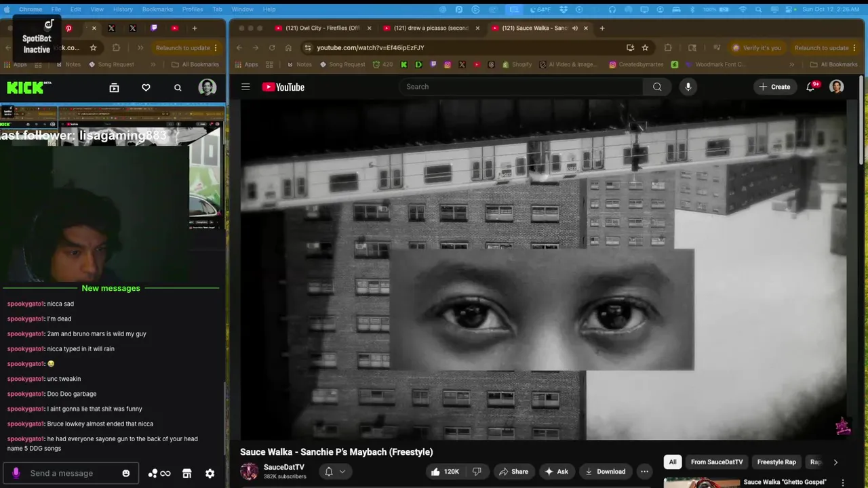This screenshot has width=868, height=488.
Task: Open options dots for Ghetto Gospel video
Action: [843, 483]
